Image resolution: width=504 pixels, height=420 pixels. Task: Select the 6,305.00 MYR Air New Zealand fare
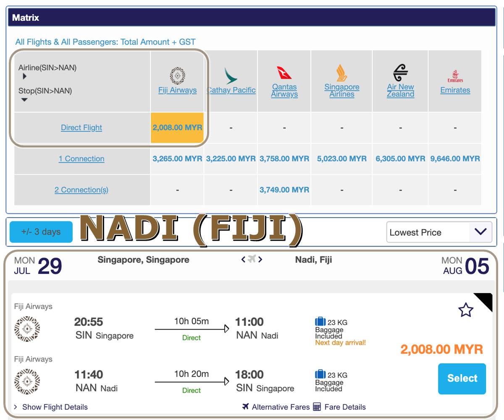pos(401,159)
